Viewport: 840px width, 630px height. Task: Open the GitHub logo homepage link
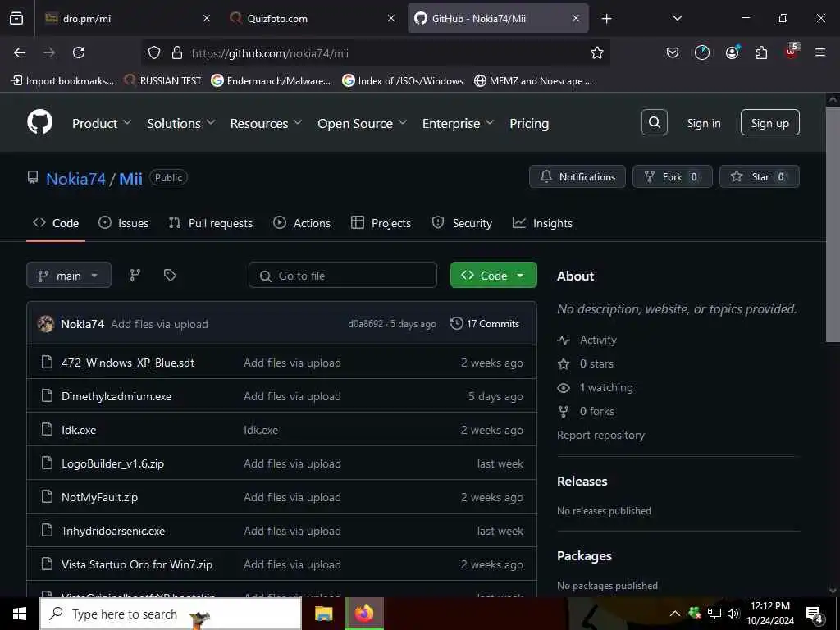39,123
